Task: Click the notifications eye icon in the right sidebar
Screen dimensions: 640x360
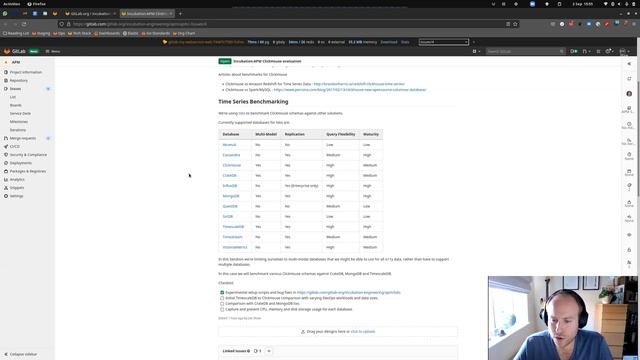Action: pos(629,235)
